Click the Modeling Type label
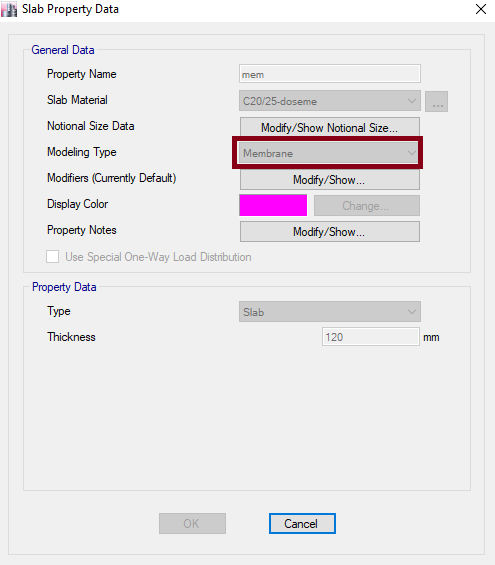 [82, 152]
